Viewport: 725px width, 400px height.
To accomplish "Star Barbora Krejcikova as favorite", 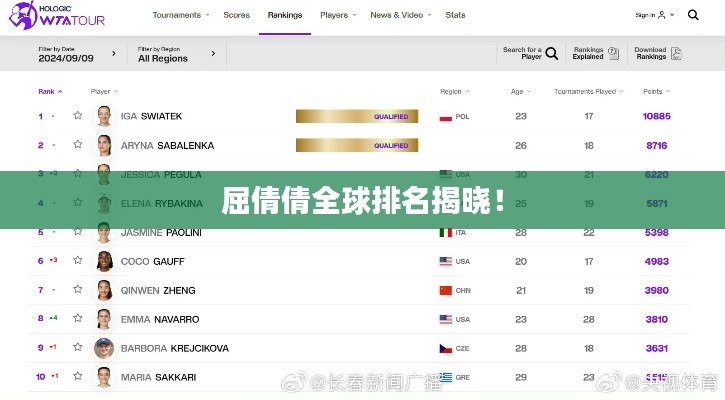I will click(x=78, y=347).
